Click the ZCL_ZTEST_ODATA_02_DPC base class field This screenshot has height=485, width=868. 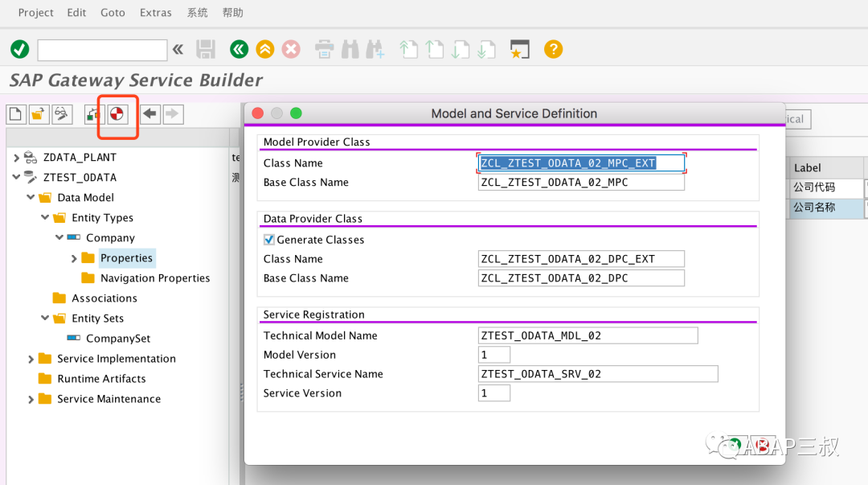tap(581, 278)
